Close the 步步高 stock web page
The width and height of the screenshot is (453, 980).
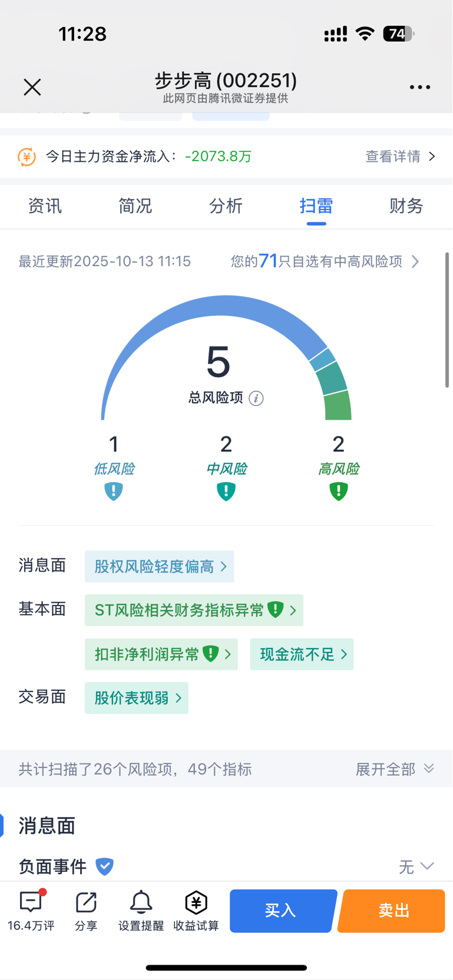(32, 87)
